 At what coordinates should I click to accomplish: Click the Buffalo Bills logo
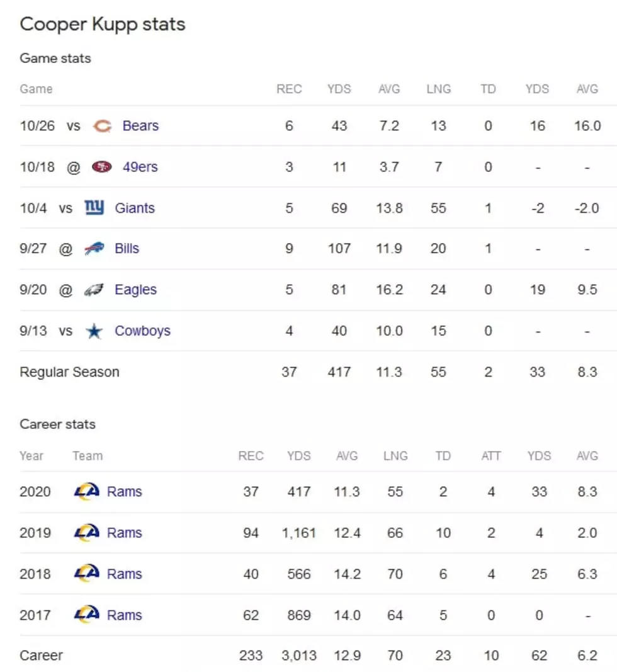[x=94, y=249]
